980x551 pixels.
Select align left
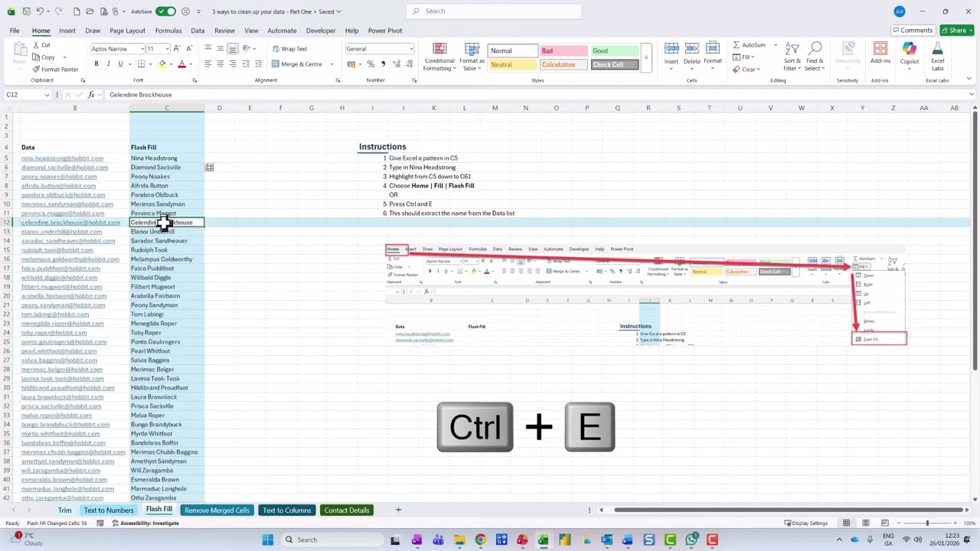pyautogui.click(x=208, y=64)
